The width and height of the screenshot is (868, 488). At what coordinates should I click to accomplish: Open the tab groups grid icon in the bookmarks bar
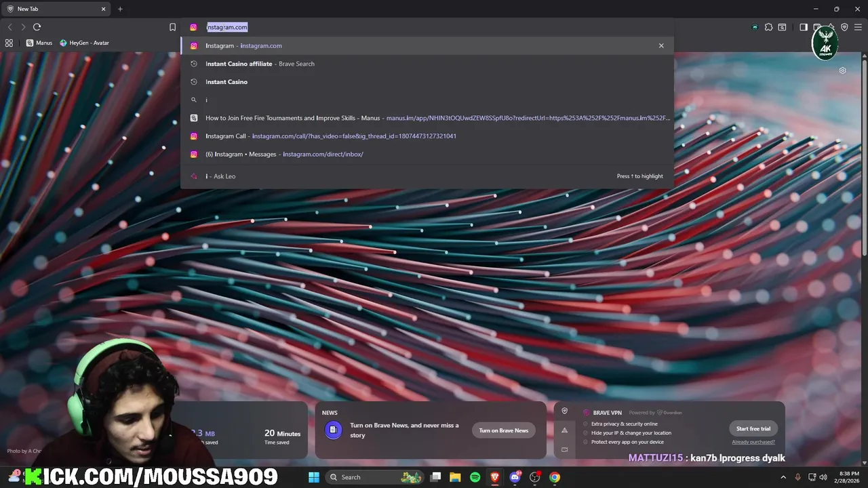[9, 43]
